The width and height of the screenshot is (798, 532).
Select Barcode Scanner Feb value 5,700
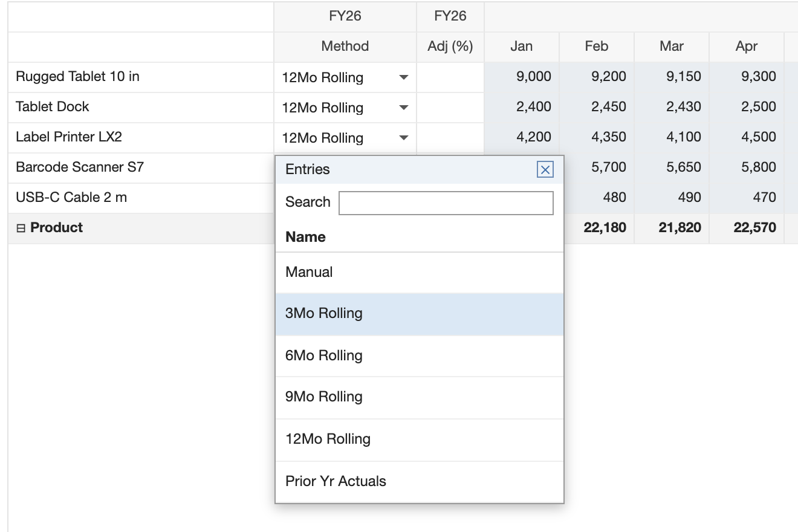pos(599,168)
